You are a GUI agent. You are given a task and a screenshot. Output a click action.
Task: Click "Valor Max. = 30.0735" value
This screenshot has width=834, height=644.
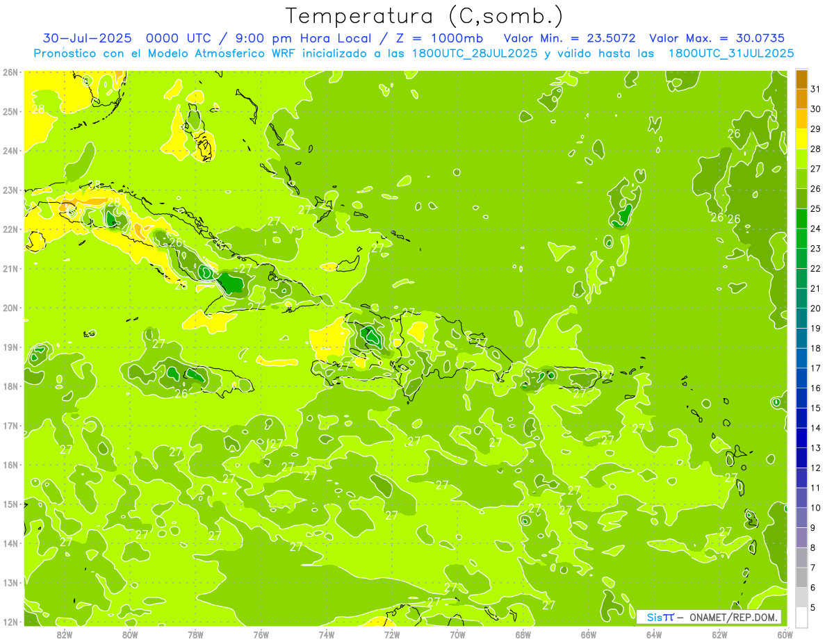(717, 38)
